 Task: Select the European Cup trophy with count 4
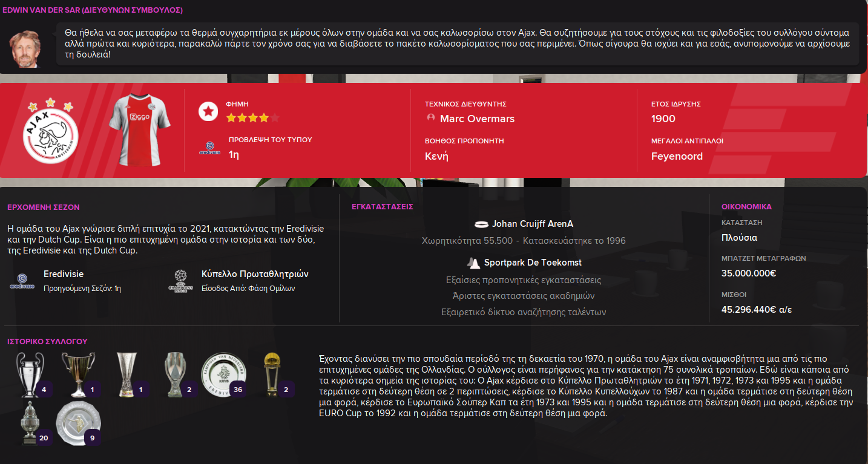29,374
